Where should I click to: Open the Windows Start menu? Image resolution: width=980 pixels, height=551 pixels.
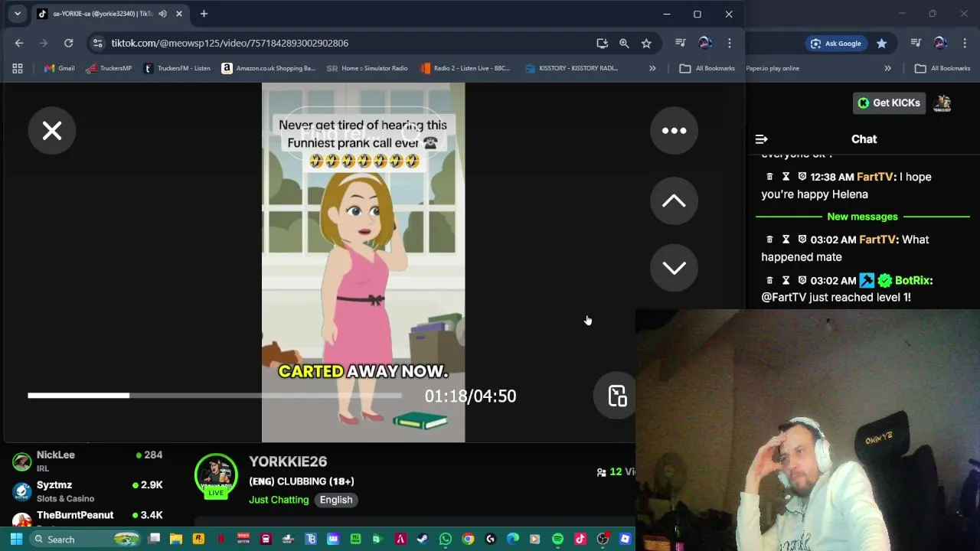pyautogui.click(x=16, y=539)
